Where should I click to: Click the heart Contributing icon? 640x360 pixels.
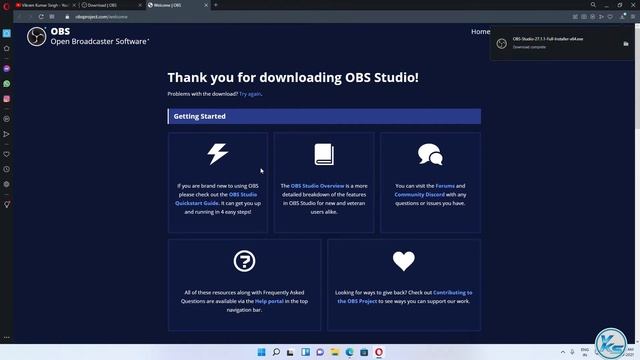coord(404,261)
